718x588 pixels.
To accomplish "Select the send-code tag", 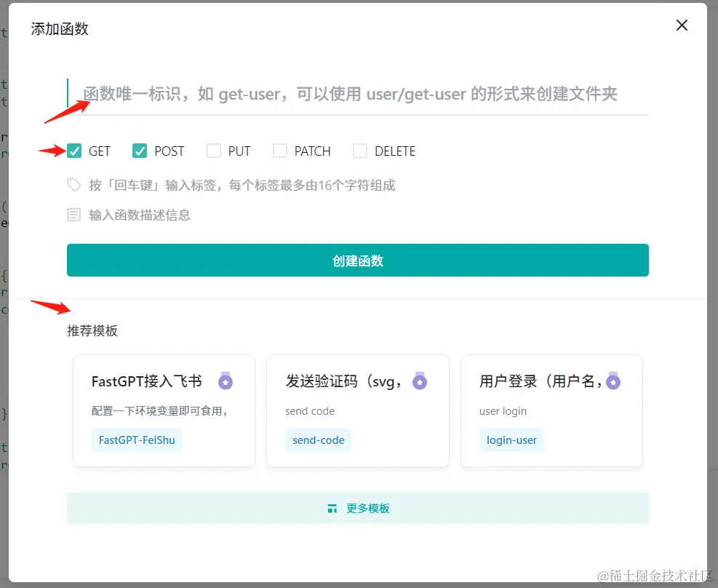I will tap(318, 440).
